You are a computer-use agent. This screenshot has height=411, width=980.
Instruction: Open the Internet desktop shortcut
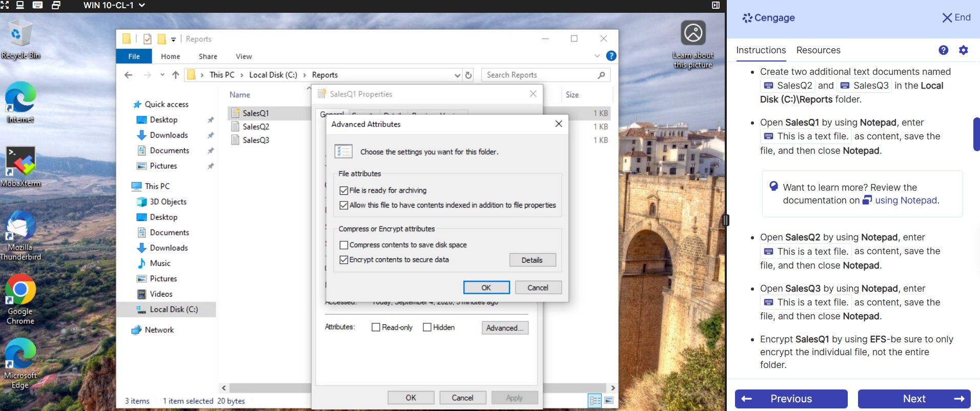click(21, 102)
